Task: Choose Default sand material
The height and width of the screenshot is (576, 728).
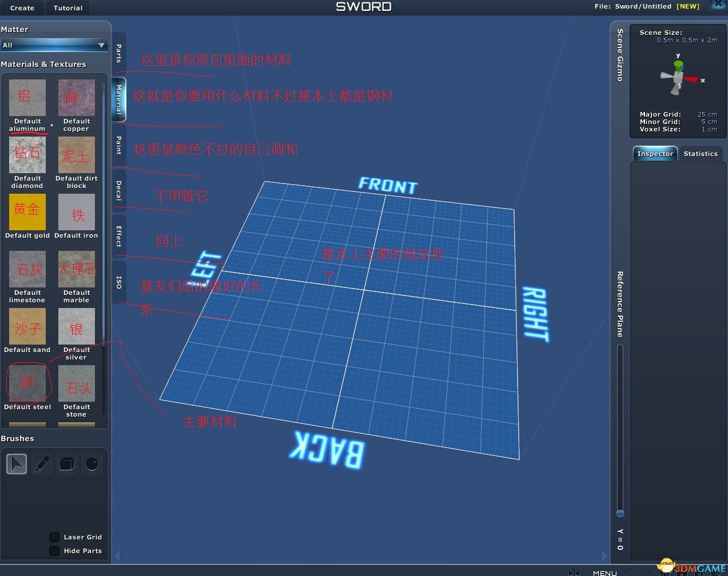Action: tap(27, 326)
